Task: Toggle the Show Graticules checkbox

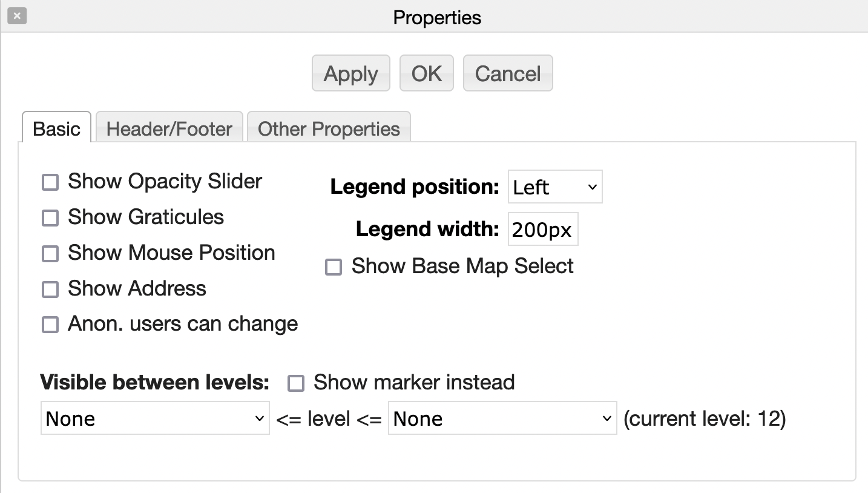Action: tap(50, 218)
